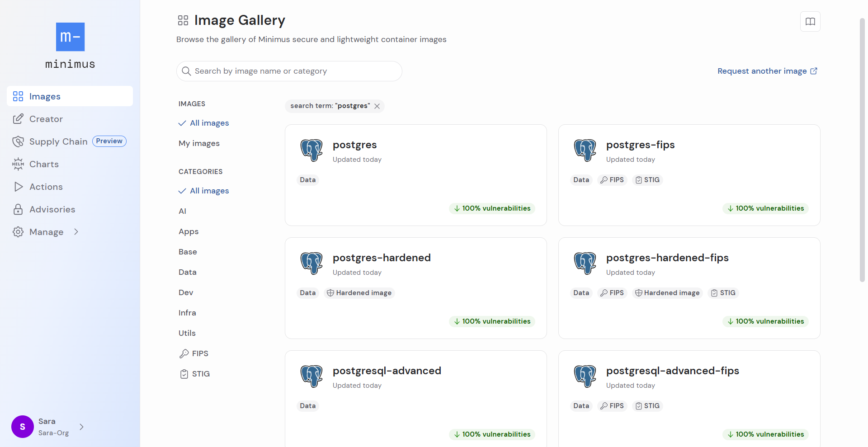Click the minimus logo

(70, 37)
